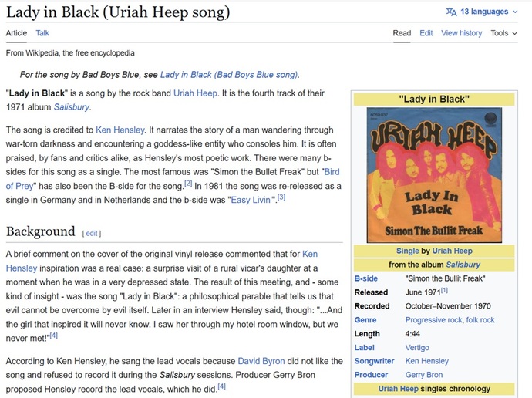Open the Lady in Black single cover image
The width and height of the screenshot is (532, 398).
click(434, 175)
